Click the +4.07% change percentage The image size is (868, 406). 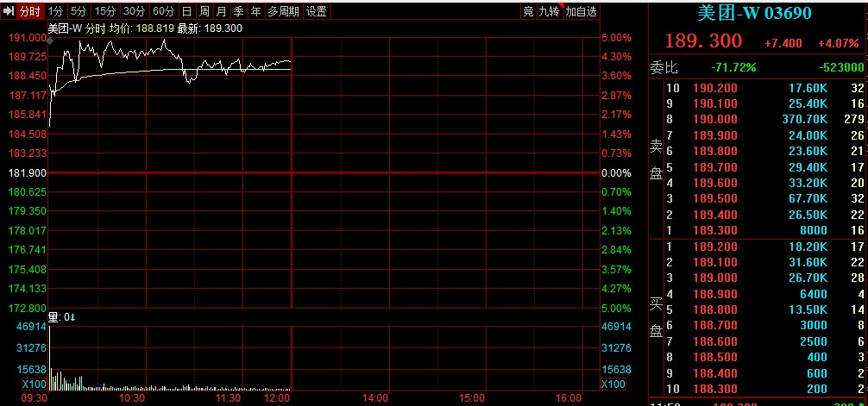tap(839, 43)
